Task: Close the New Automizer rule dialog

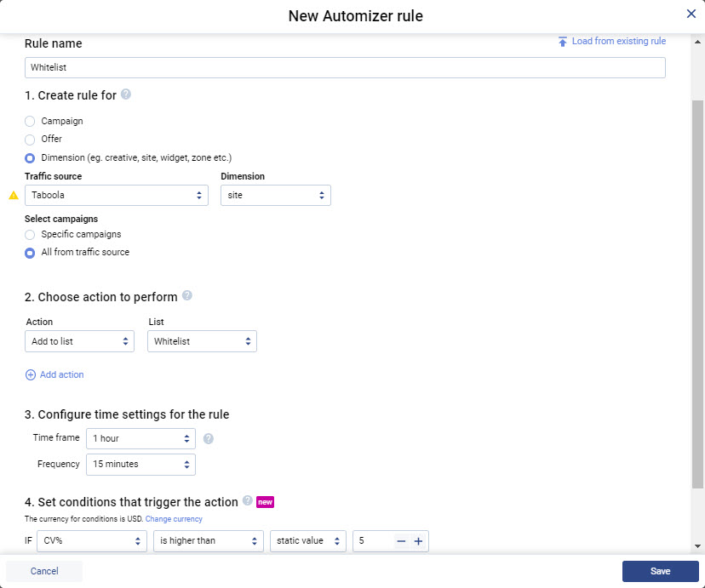Action: [x=691, y=14]
